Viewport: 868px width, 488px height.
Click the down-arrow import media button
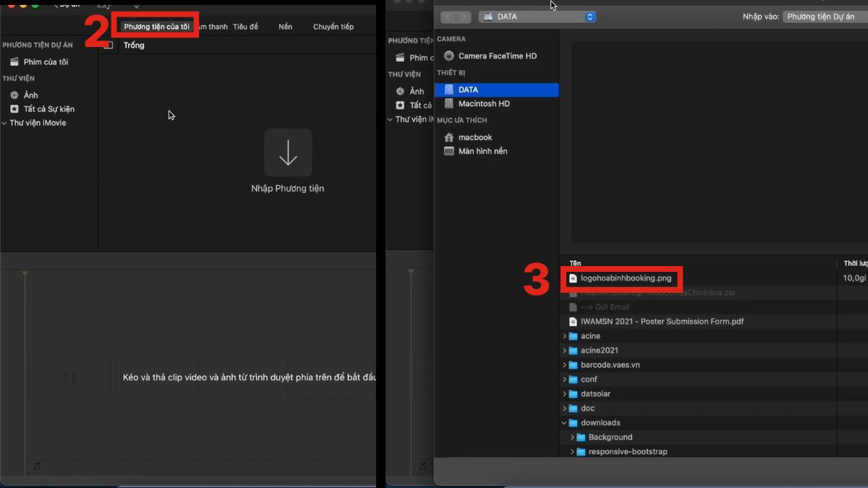(288, 153)
